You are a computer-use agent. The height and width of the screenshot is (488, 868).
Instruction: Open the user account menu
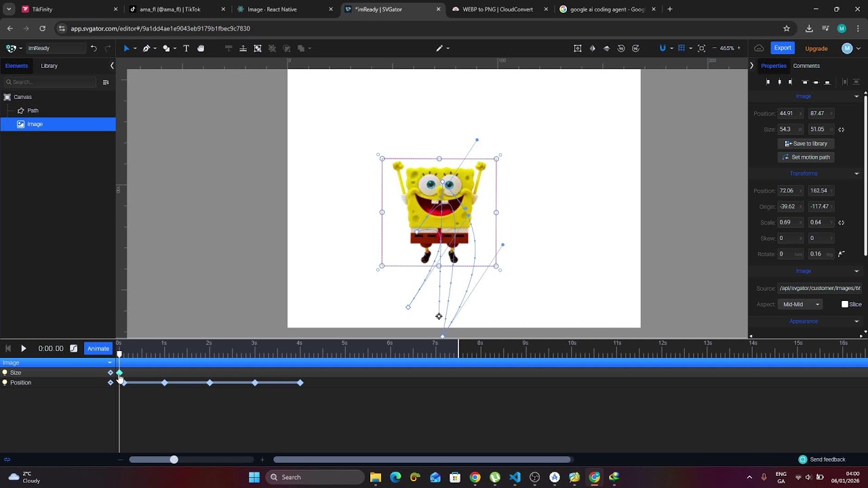[847, 48]
